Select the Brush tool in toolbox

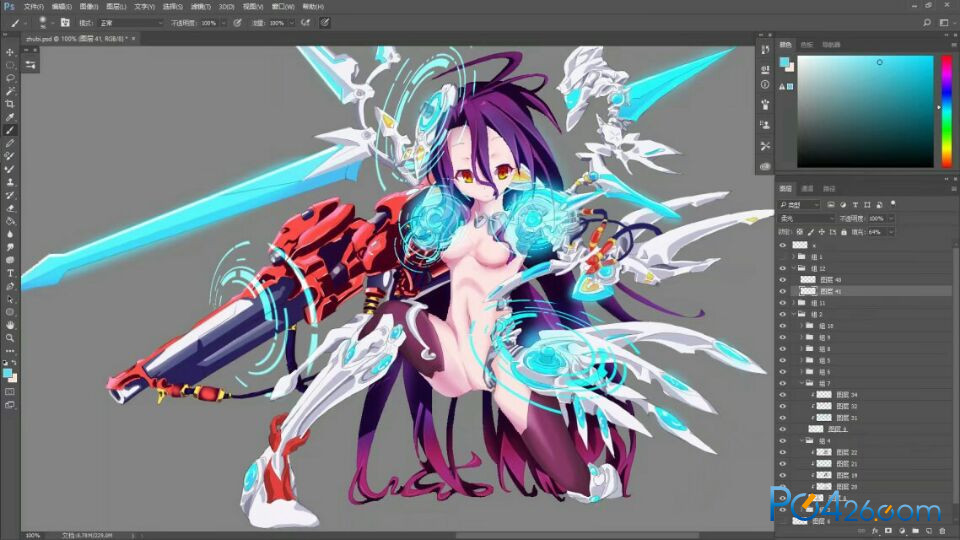click(10, 130)
